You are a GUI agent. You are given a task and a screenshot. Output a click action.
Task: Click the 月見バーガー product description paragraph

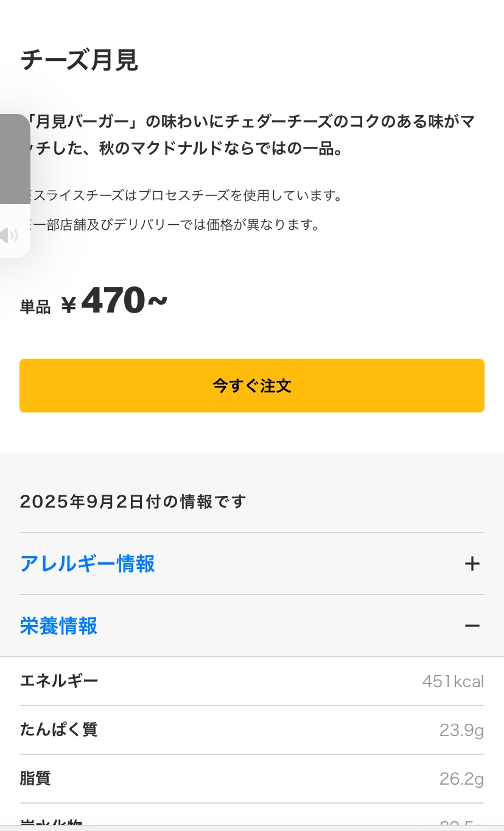[x=251, y=135]
